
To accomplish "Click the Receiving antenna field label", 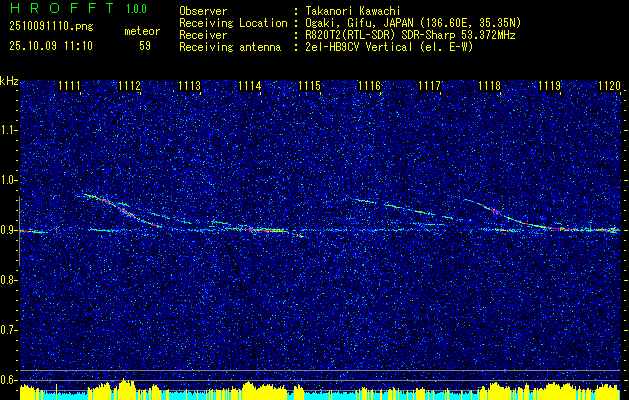I will pyautogui.click(x=230, y=47).
